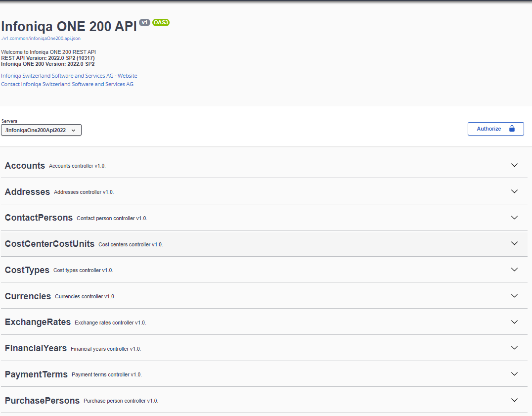The width and height of the screenshot is (532, 416).
Task: Expand the CostTypes section chevron
Action: 514,270
